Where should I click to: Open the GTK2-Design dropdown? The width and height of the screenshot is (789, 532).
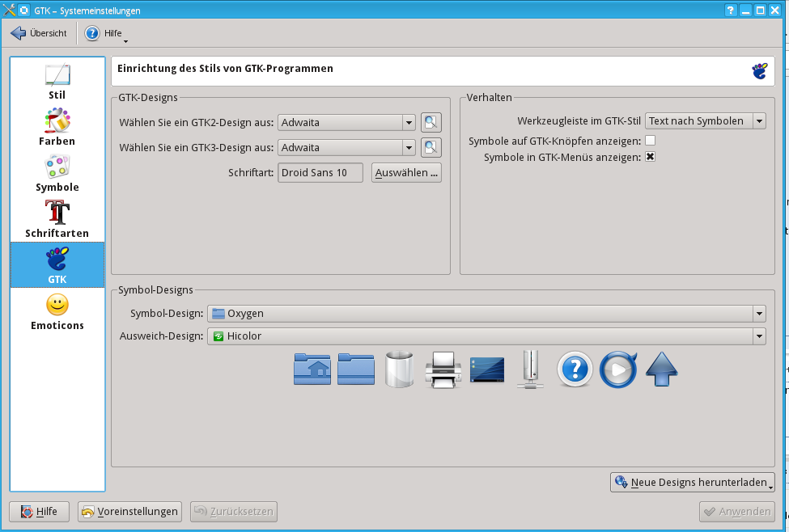point(346,122)
